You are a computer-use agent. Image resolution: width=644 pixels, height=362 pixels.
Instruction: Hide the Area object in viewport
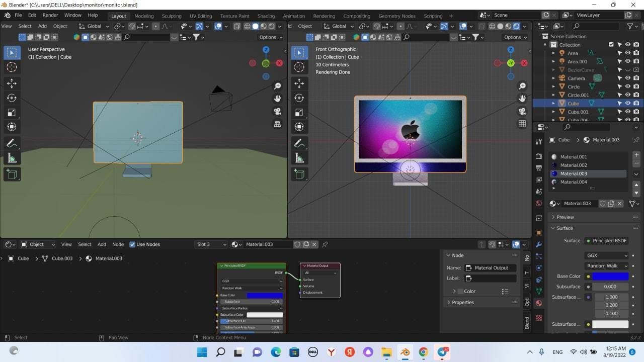(628, 53)
